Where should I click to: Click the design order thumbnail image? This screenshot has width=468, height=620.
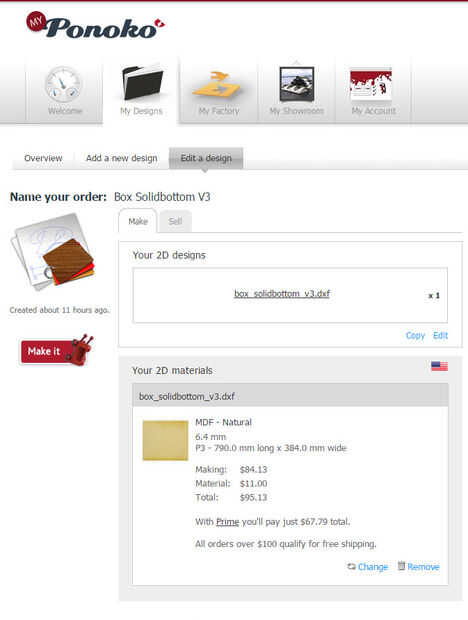click(53, 252)
